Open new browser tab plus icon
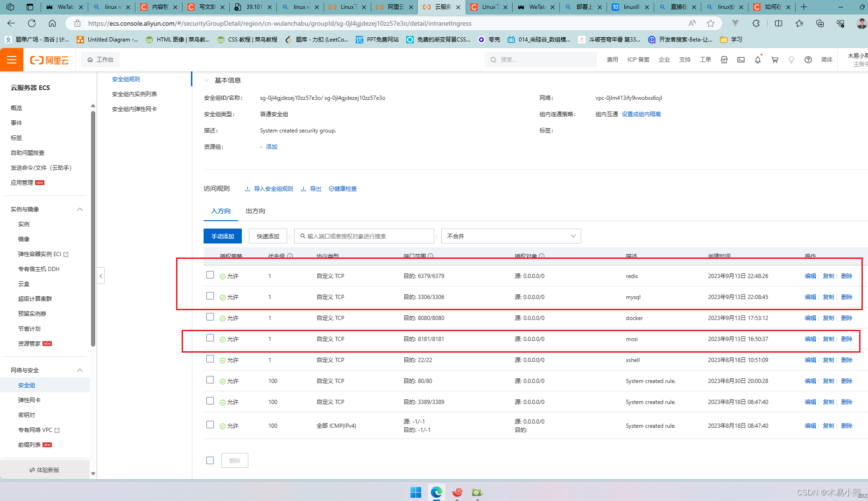 804,7
